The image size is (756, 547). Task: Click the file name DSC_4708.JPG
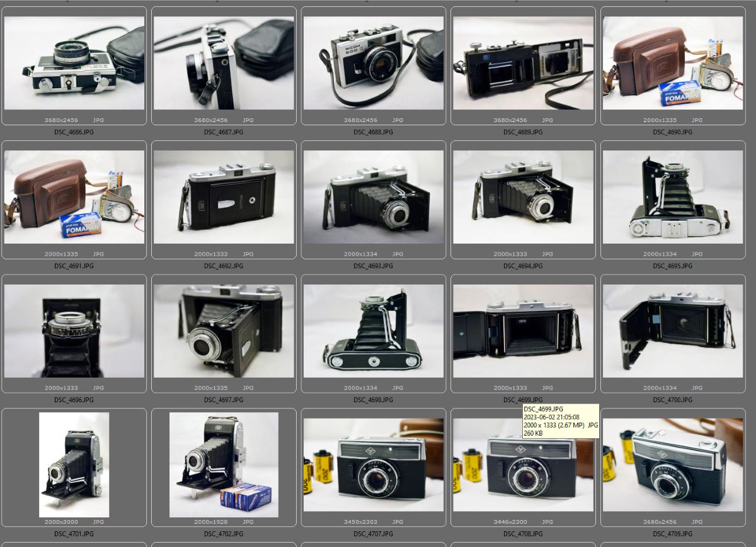coord(523,534)
